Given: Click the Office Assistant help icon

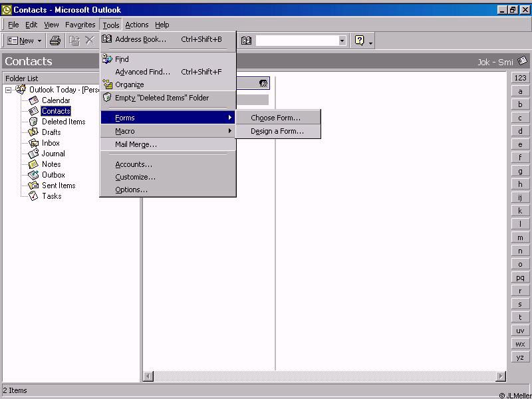Looking at the screenshot, I should point(359,41).
